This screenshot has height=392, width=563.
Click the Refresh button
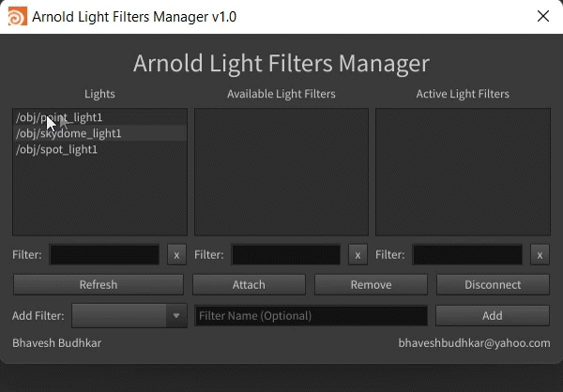pos(99,285)
